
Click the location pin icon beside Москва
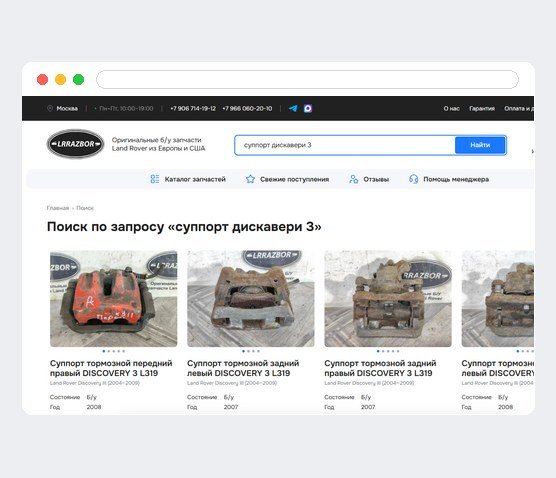(x=50, y=109)
